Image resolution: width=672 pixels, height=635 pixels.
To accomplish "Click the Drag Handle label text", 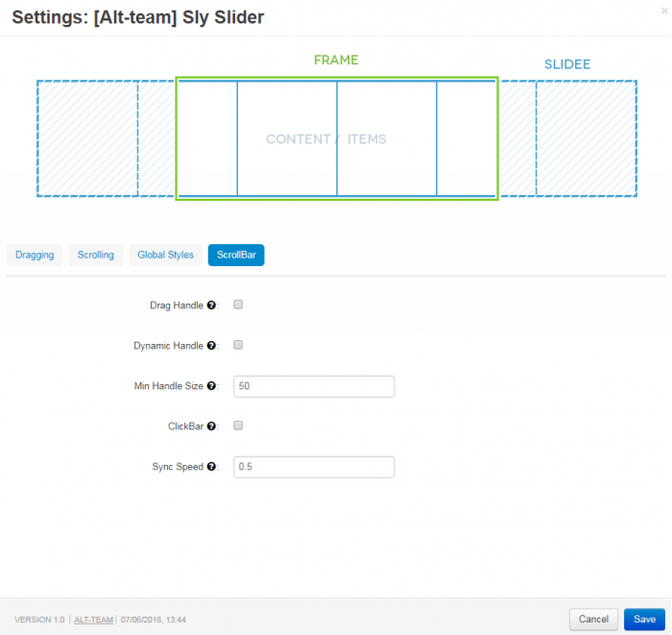I will [x=177, y=305].
